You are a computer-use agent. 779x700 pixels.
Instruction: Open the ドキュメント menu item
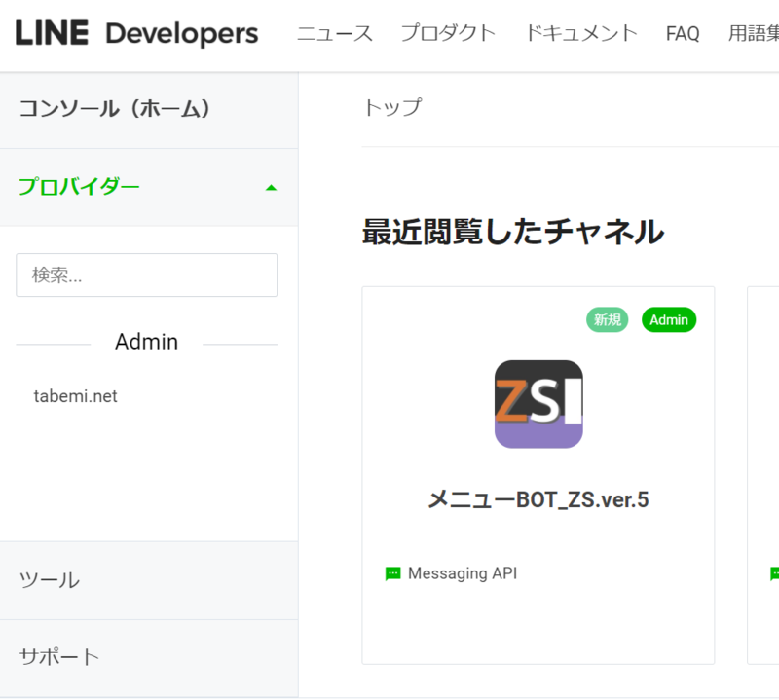tap(581, 34)
